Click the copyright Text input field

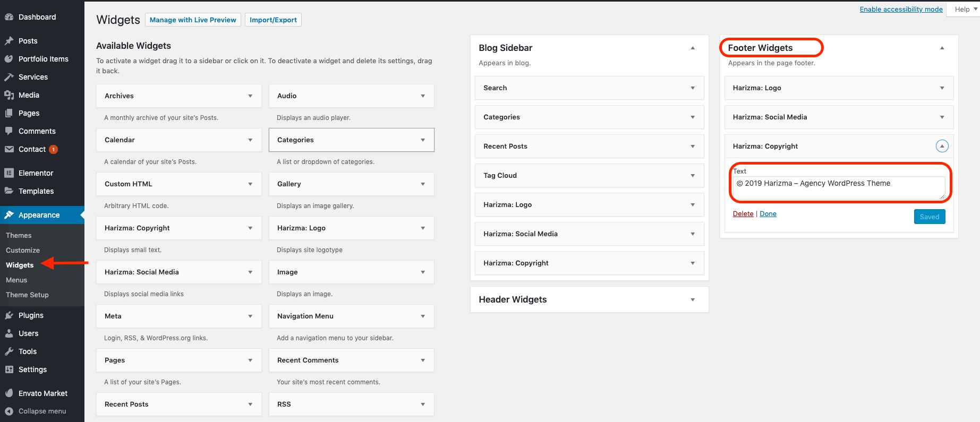(838, 187)
